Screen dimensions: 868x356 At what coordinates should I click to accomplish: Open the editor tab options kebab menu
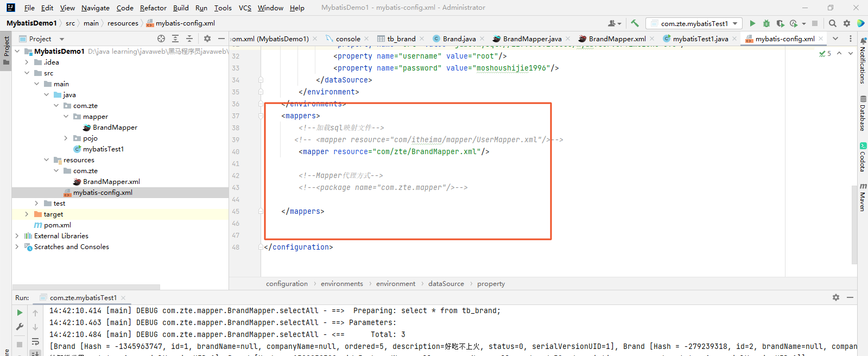point(850,39)
